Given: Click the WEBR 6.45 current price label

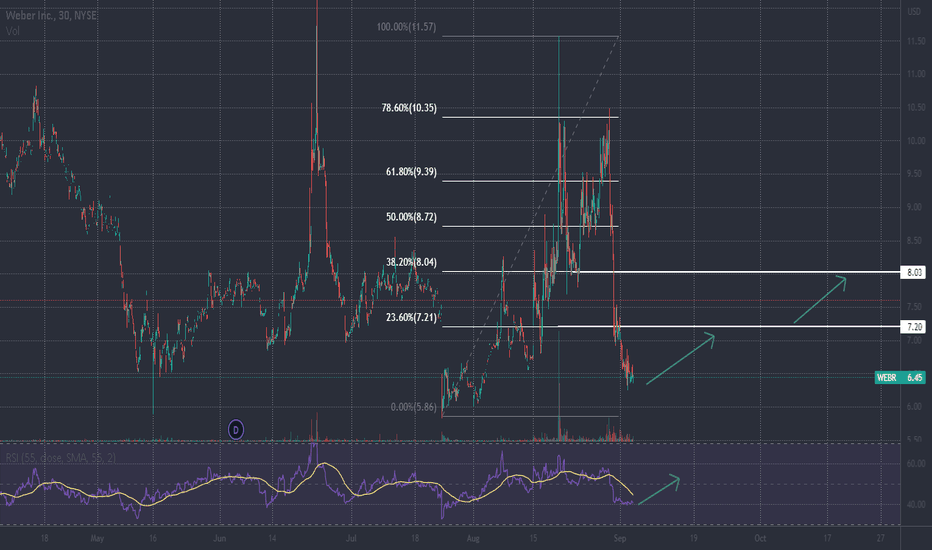Looking at the screenshot, I should (x=900, y=378).
